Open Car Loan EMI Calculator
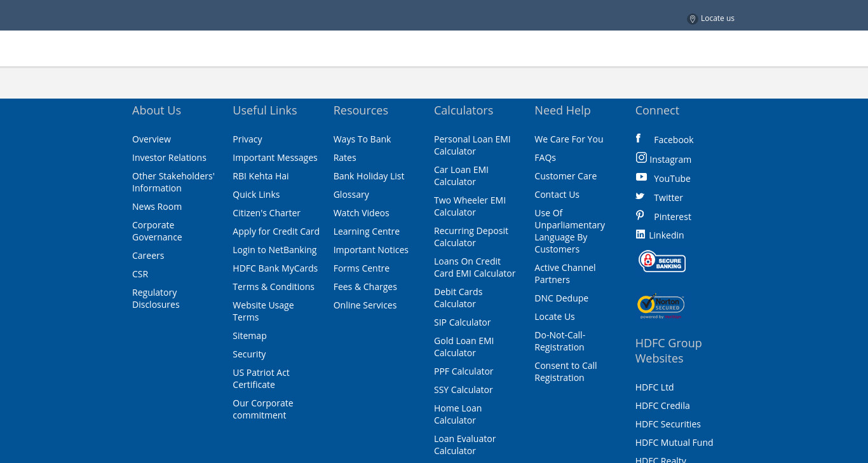This screenshot has width=868, height=463. [x=461, y=176]
